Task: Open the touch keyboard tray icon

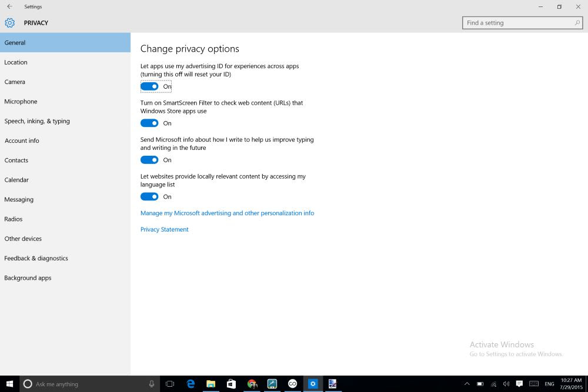Action: click(x=534, y=384)
